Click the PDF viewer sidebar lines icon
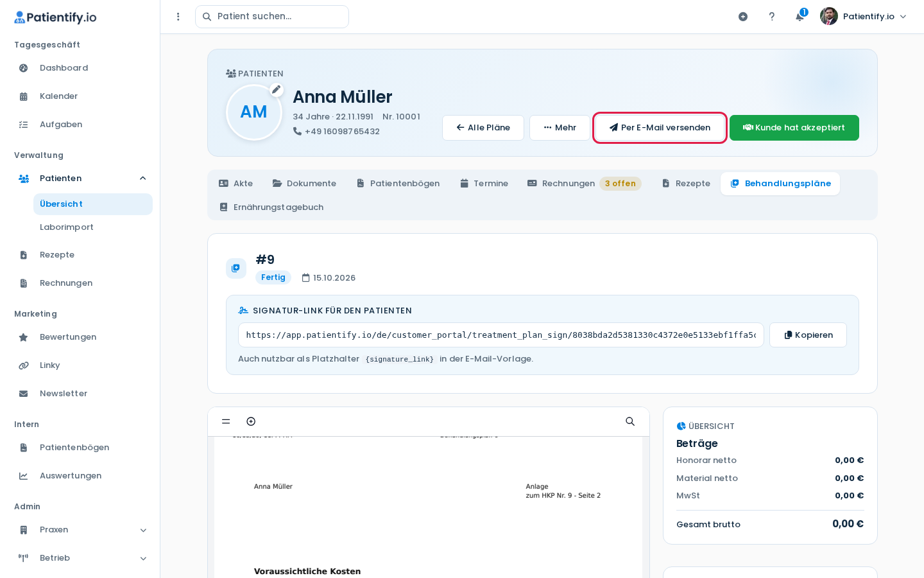The image size is (924, 578). [x=226, y=421]
